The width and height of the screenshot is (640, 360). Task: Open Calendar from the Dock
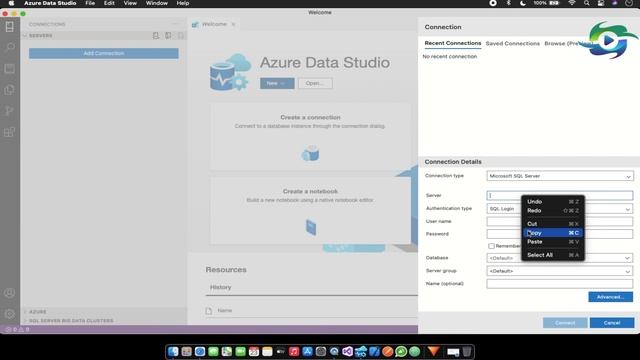254,351
